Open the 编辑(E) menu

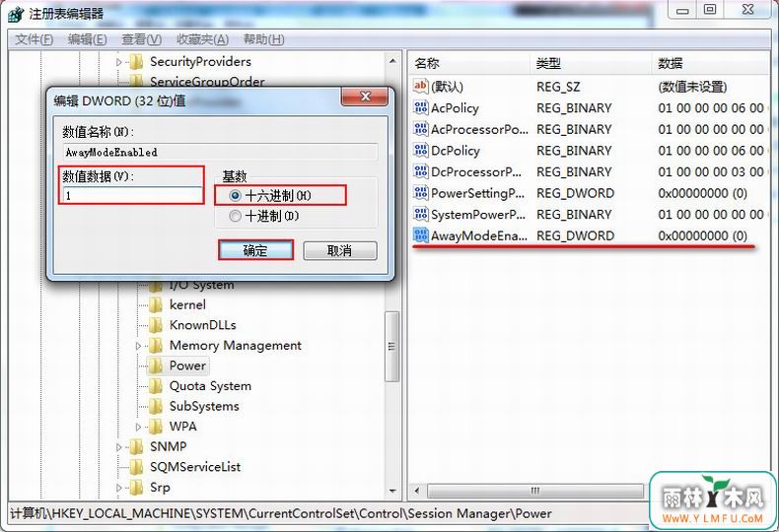pos(87,39)
